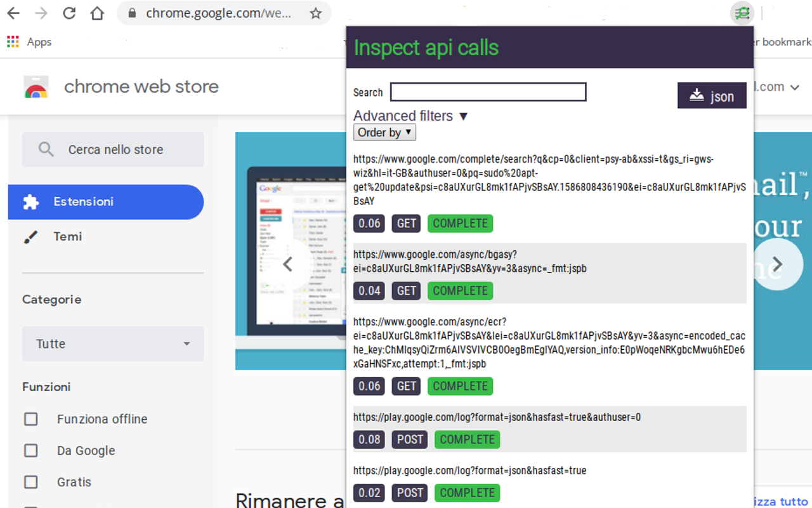
Task: Bookmark this page with the star icon
Action: point(315,13)
